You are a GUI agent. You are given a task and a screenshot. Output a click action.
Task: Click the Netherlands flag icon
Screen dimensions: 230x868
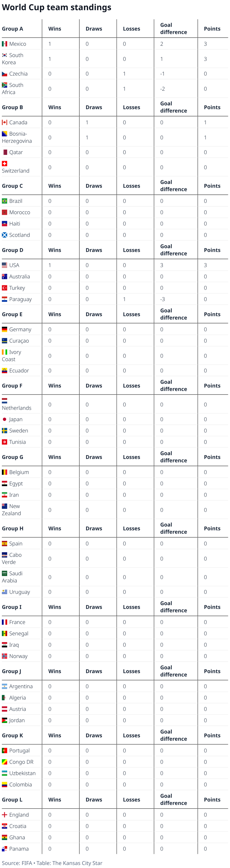click(x=4, y=401)
